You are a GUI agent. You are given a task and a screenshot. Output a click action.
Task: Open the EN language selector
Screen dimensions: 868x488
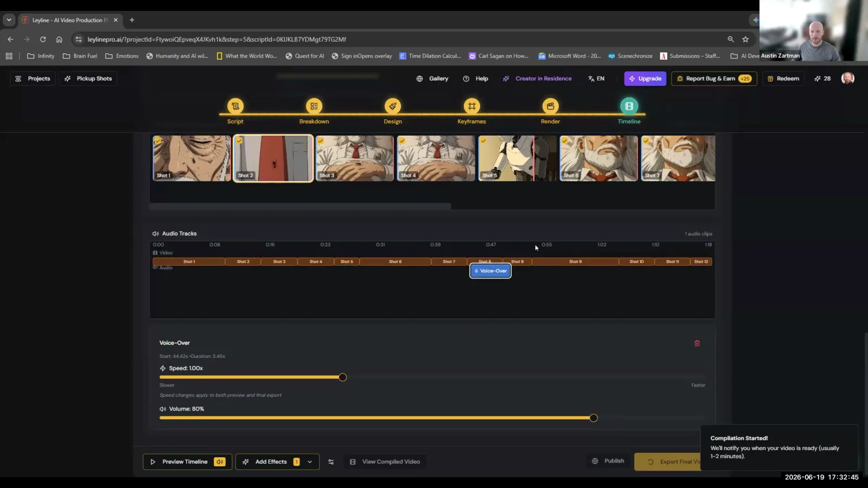[x=596, y=79]
